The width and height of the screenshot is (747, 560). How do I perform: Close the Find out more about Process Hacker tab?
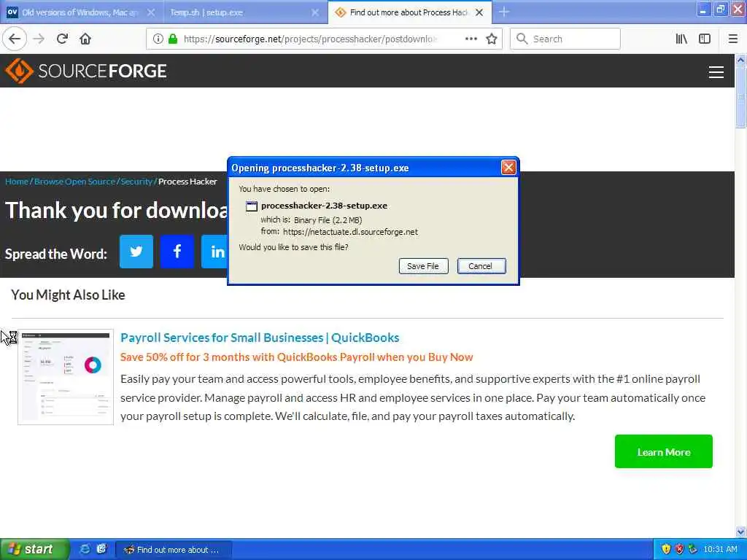point(479,12)
